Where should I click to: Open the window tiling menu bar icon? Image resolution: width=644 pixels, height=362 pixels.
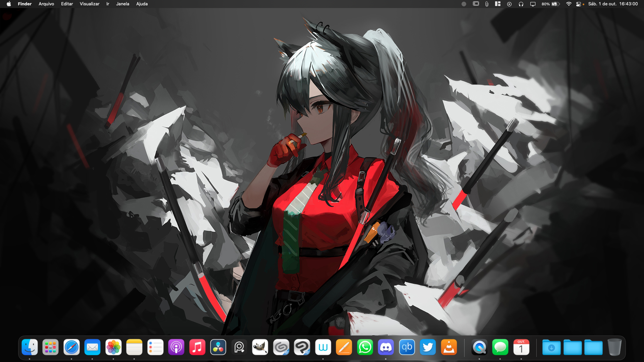pos(498,4)
